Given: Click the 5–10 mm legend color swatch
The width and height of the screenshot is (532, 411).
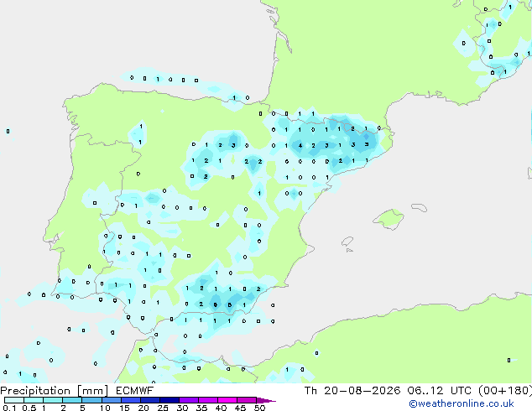Looking at the screenshot, I should (91, 400).
